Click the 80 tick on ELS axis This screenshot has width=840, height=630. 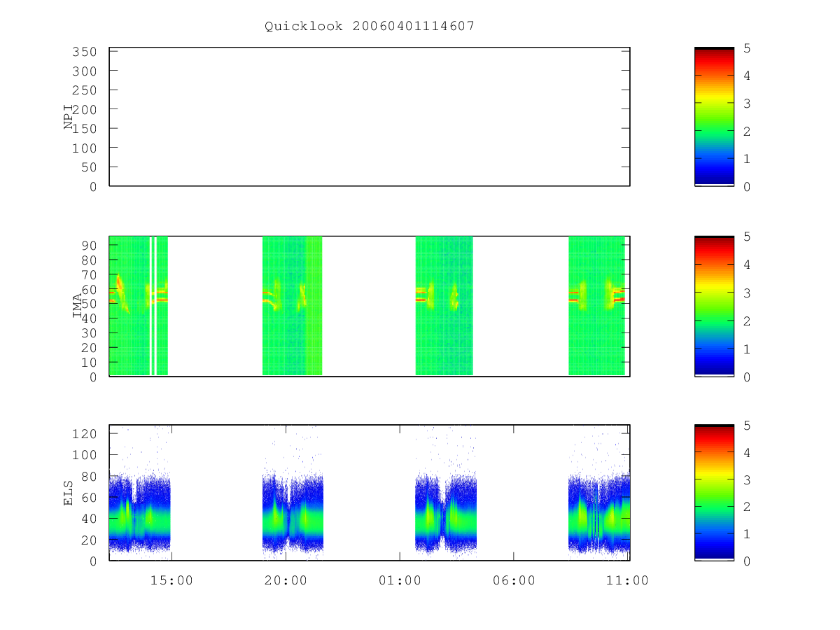point(89,476)
